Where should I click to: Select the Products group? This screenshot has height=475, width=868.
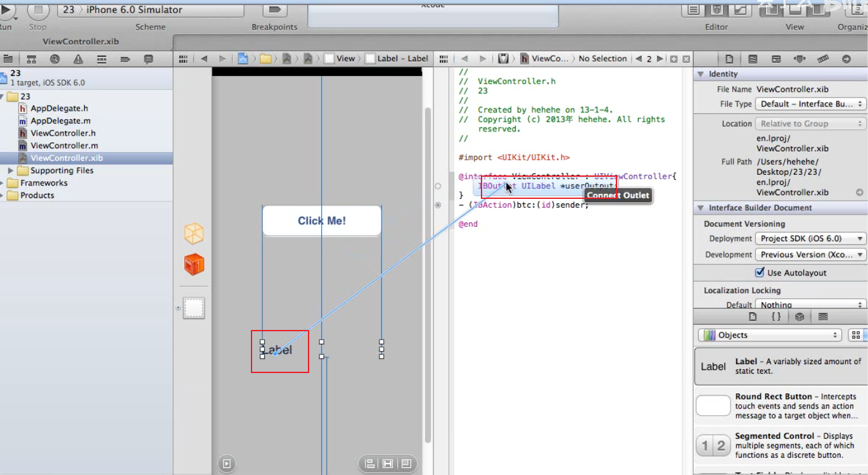(x=37, y=195)
